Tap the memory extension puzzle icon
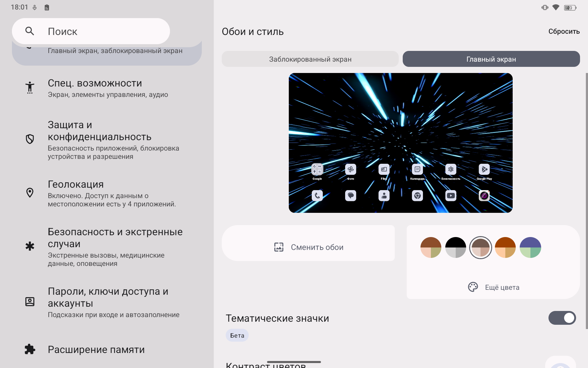The image size is (588, 368). tap(30, 349)
